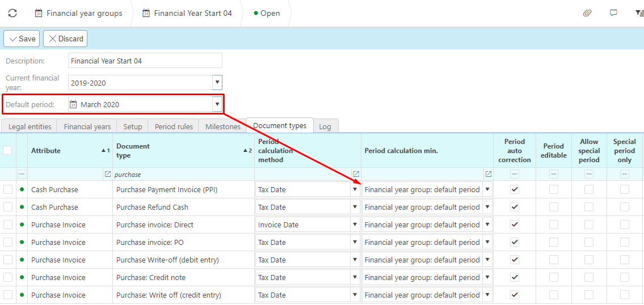Enable Period editable for Purchase Payment Invoice (PPI)
This screenshot has height=305, width=644.
553,189
